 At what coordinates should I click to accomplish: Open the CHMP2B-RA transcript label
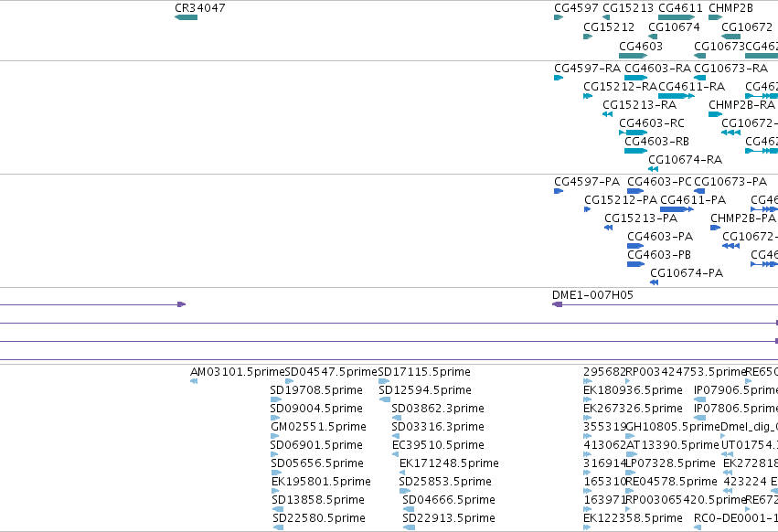coord(741,105)
